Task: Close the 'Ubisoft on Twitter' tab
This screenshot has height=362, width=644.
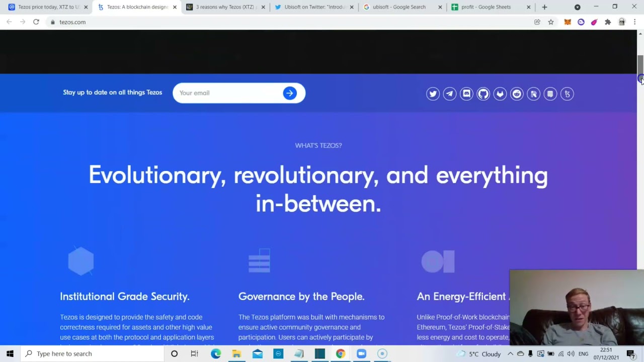Action: 351,7
